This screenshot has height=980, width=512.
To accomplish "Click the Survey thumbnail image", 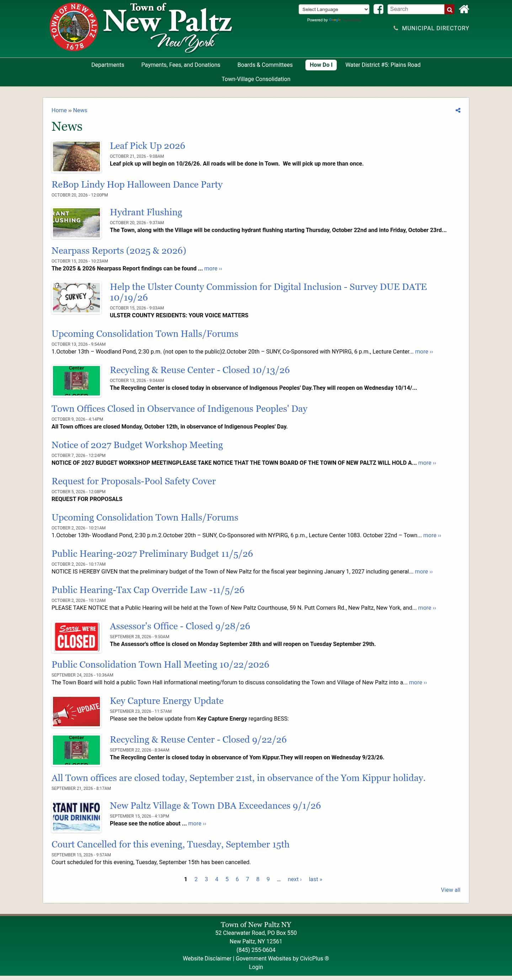I will [x=76, y=297].
